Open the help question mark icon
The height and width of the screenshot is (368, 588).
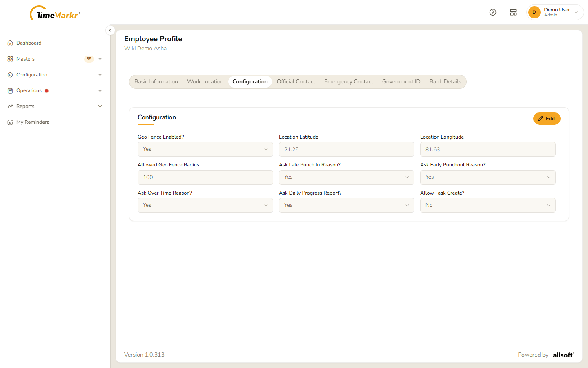pos(493,12)
